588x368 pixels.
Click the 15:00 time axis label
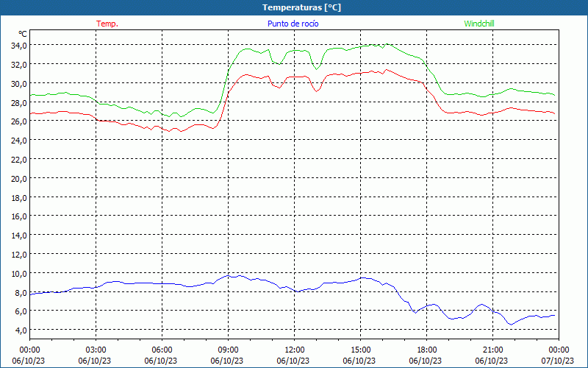click(360, 350)
